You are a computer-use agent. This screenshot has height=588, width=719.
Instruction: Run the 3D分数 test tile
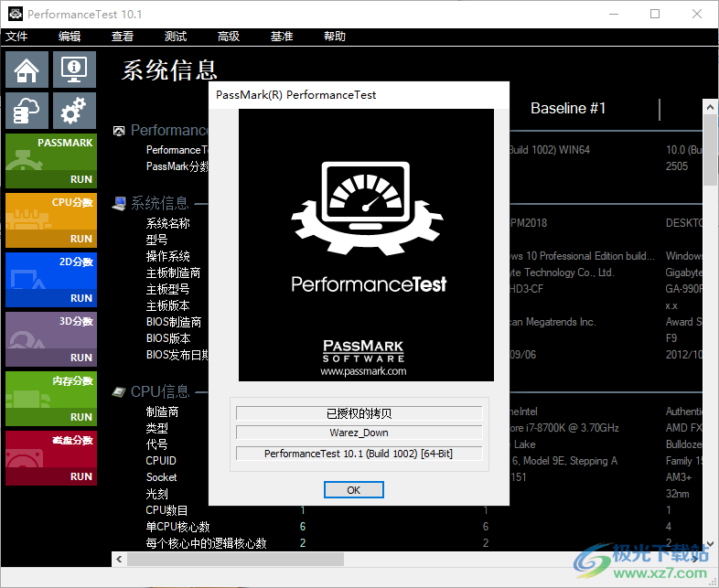[x=51, y=339]
